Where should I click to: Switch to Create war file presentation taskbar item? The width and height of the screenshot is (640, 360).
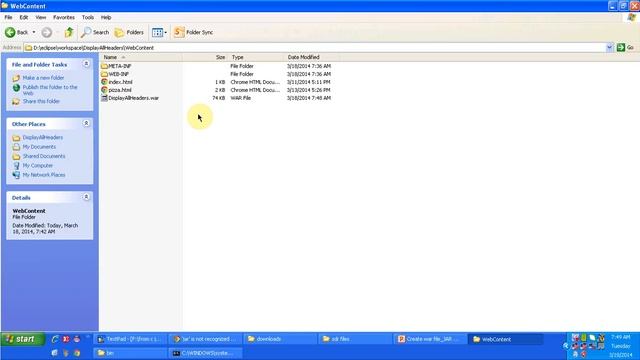pyautogui.click(x=429, y=339)
